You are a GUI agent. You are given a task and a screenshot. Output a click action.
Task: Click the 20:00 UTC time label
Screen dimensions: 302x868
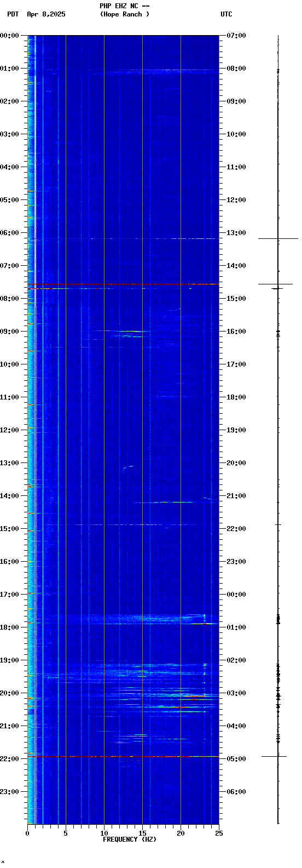[x=236, y=463]
